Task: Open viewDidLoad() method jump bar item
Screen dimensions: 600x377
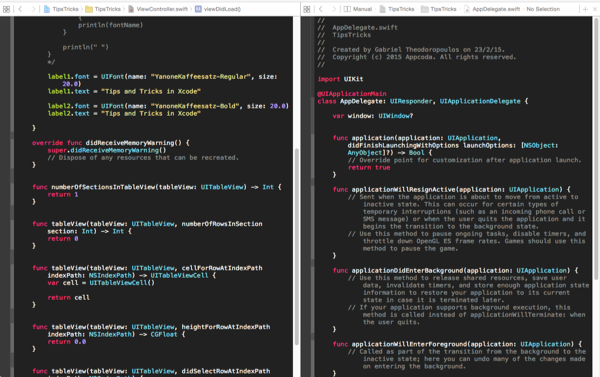Action: coord(218,9)
